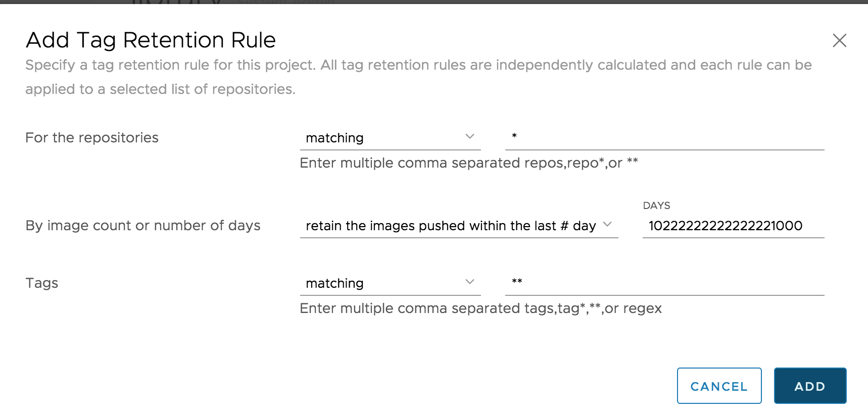Click the Tags field label
The width and height of the screenshot is (868, 416).
point(42,283)
